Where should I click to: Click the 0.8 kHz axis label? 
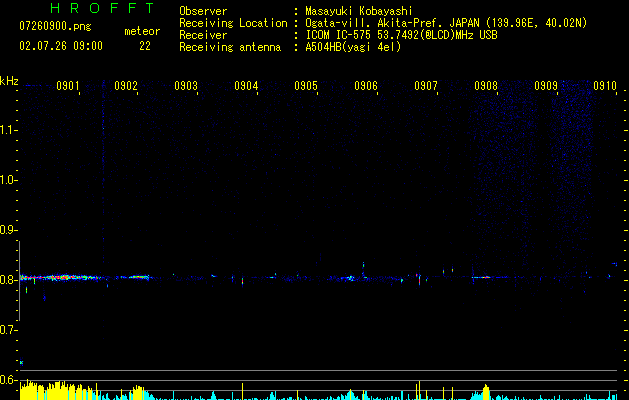pyautogui.click(x=8, y=280)
